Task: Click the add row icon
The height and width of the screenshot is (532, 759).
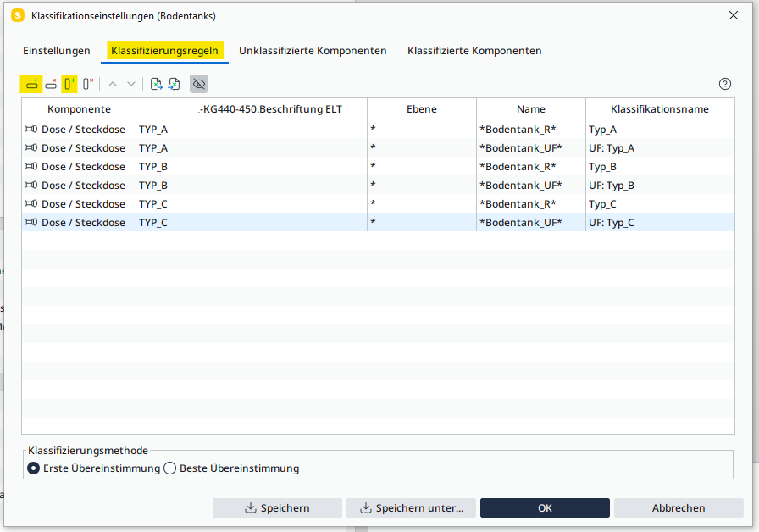Action: pos(31,84)
